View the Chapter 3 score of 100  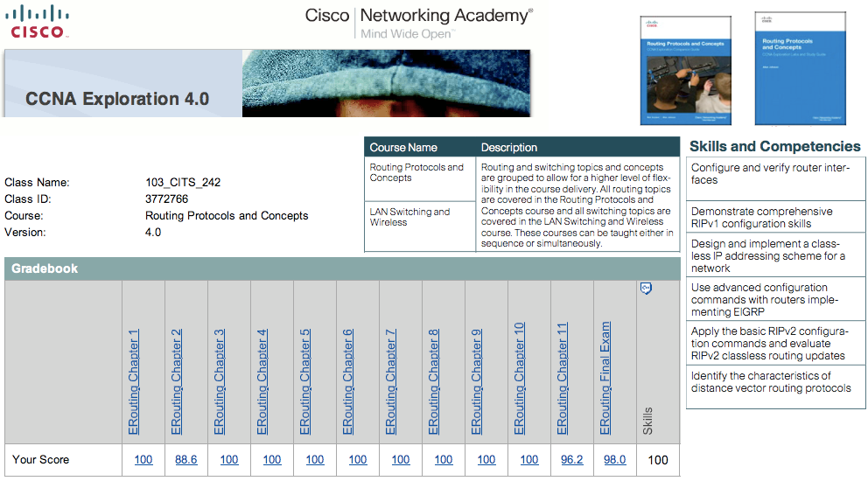tap(229, 459)
